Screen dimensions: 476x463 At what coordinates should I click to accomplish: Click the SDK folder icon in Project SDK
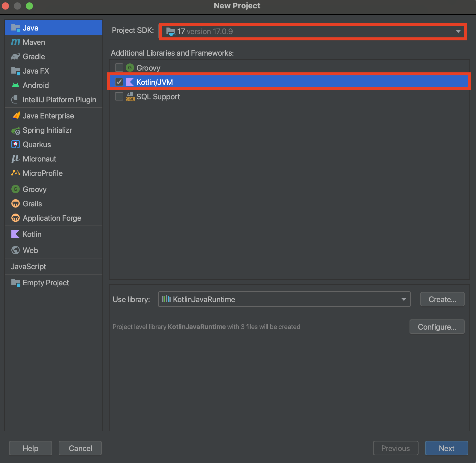171,31
